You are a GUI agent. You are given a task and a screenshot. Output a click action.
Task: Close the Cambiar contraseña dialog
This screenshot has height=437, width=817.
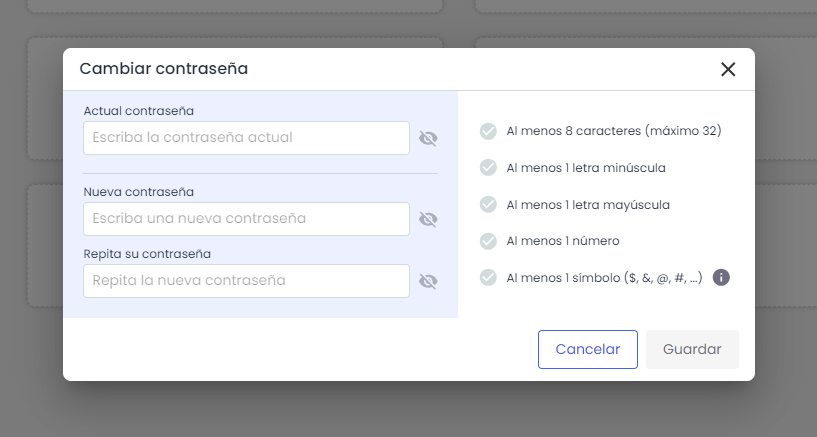click(728, 69)
